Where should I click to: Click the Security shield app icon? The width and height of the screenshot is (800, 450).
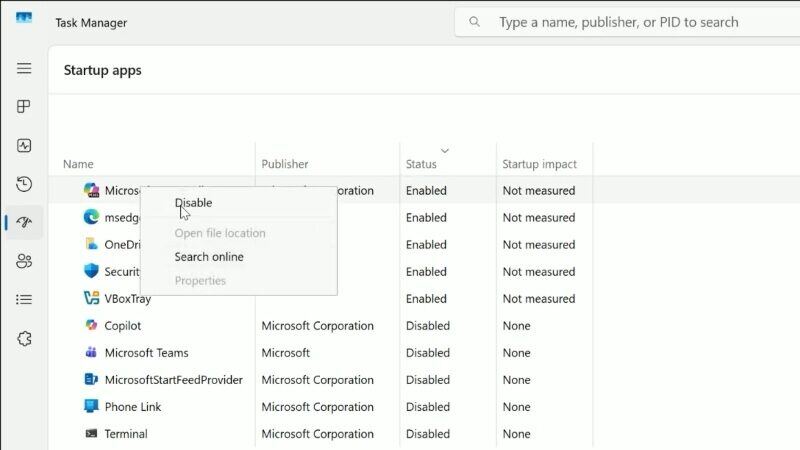click(91, 271)
